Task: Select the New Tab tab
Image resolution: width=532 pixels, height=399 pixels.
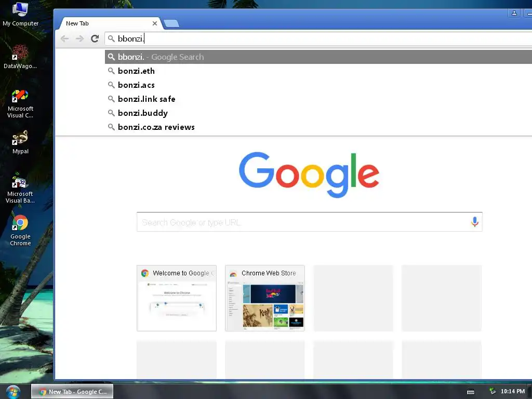Action: tap(110, 23)
